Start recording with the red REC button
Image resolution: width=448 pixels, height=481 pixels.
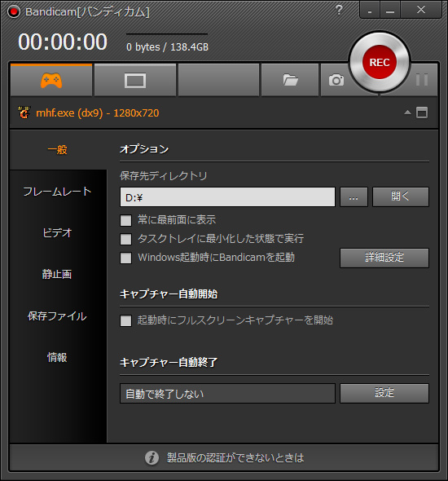(x=380, y=62)
